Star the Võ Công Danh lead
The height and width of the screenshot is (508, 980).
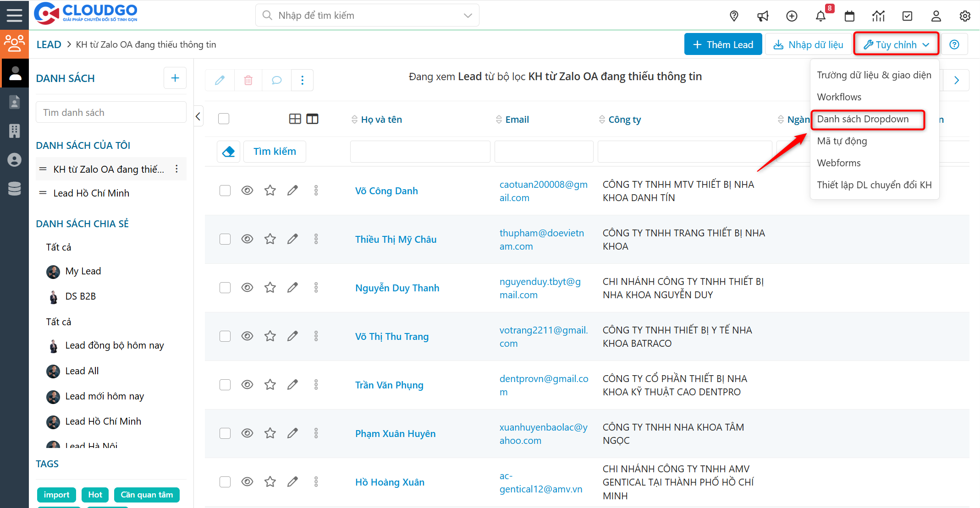pyautogui.click(x=270, y=191)
